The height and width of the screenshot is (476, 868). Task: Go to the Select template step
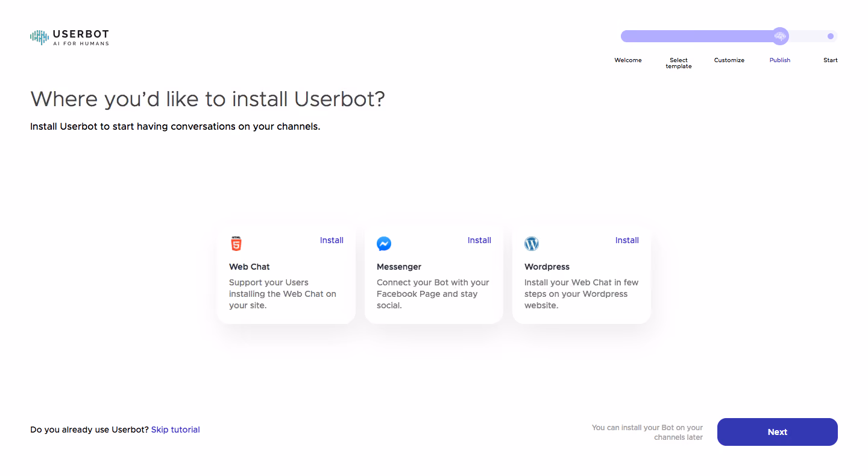pyautogui.click(x=679, y=63)
